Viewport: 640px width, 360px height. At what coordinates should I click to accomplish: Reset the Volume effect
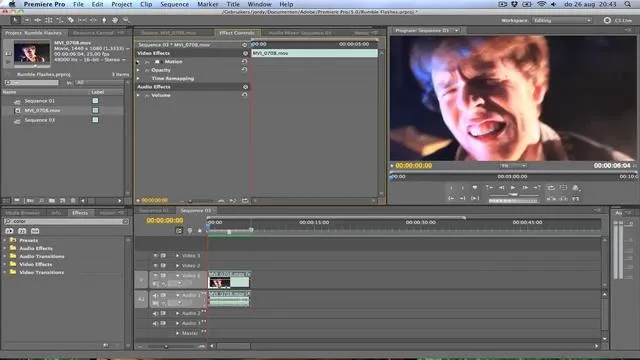pos(244,95)
